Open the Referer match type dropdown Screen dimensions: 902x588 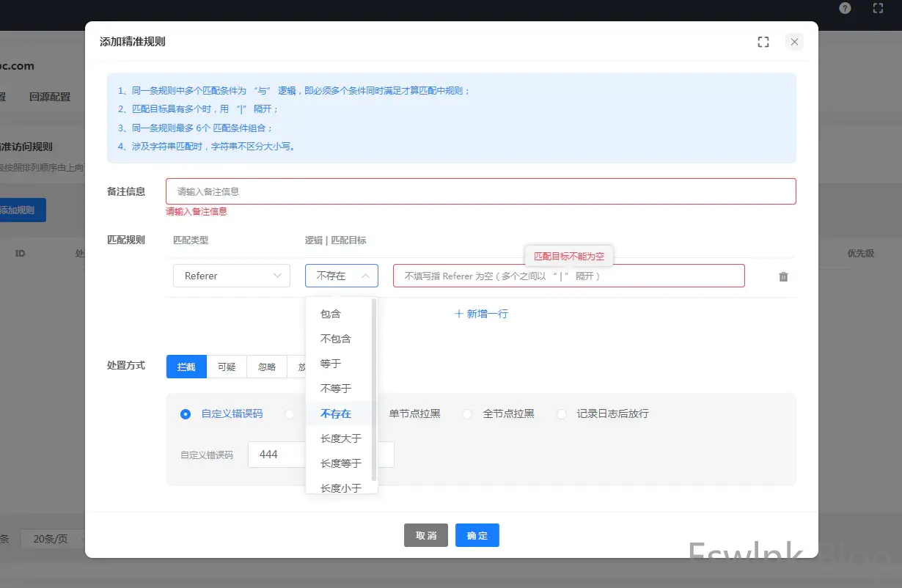click(x=231, y=276)
